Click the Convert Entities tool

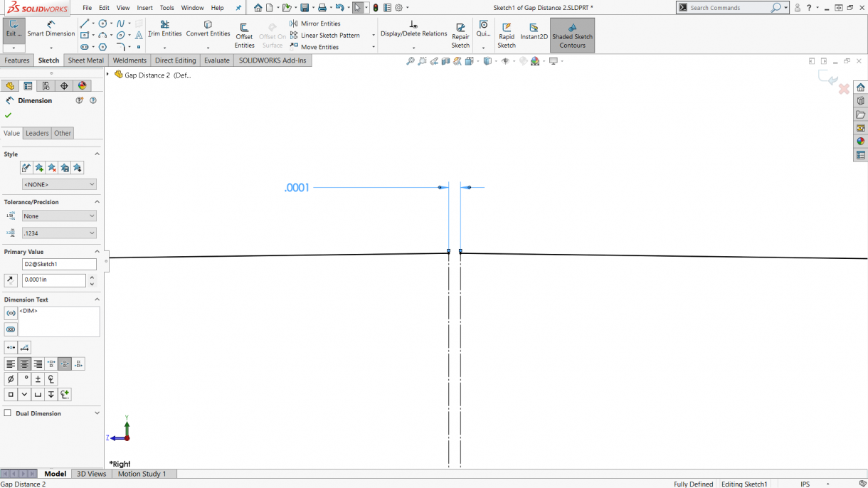[208, 29]
